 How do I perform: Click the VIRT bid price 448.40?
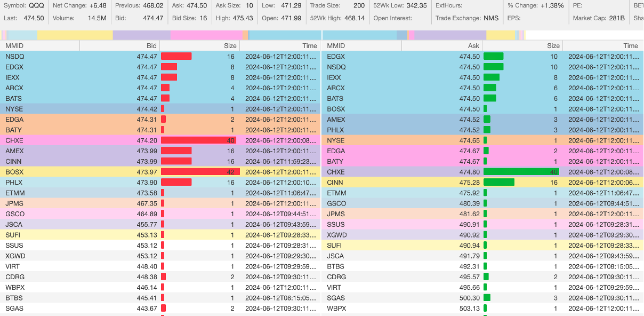(147, 266)
